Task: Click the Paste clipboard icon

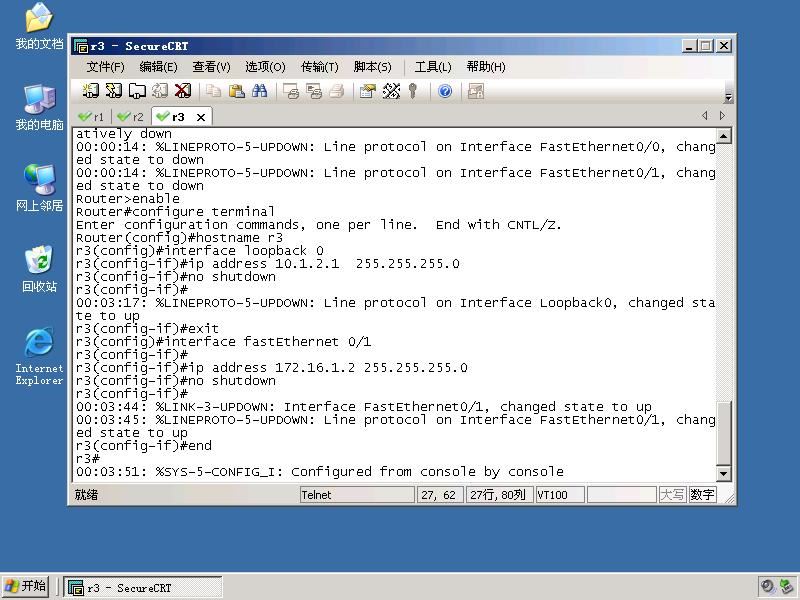Action: 236,91
